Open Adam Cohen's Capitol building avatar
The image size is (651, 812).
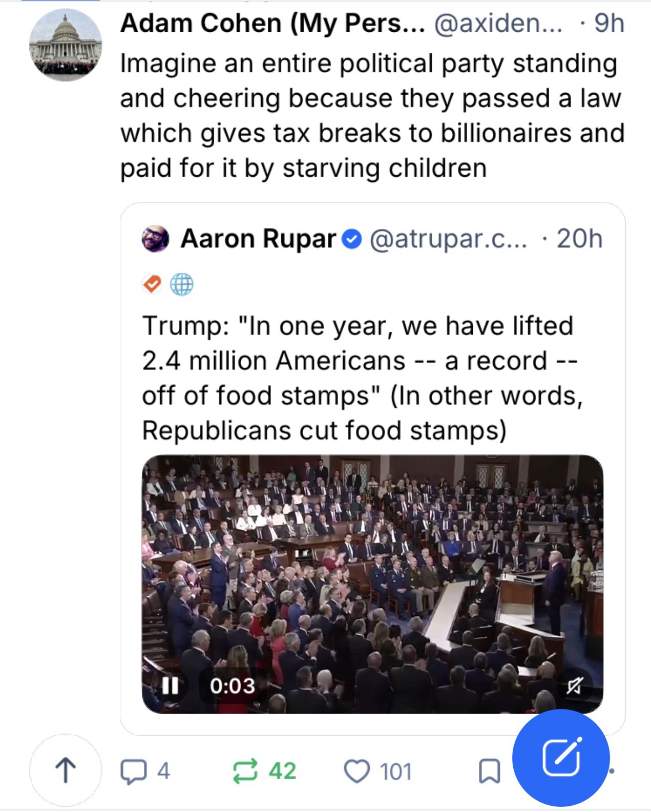click(65, 45)
